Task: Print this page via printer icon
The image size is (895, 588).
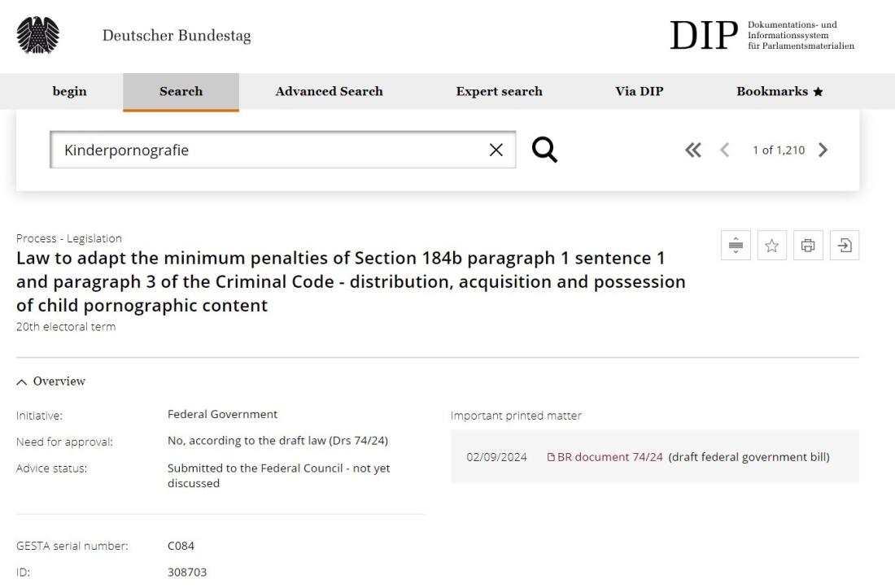Action: (x=808, y=246)
